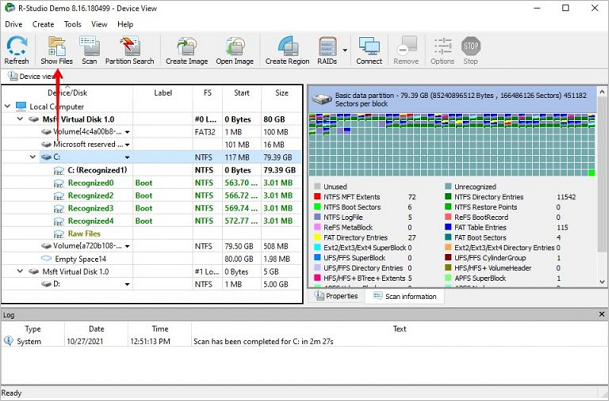Select the System log entry icon
The height and width of the screenshot is (401, 609).
coord(8,341)
